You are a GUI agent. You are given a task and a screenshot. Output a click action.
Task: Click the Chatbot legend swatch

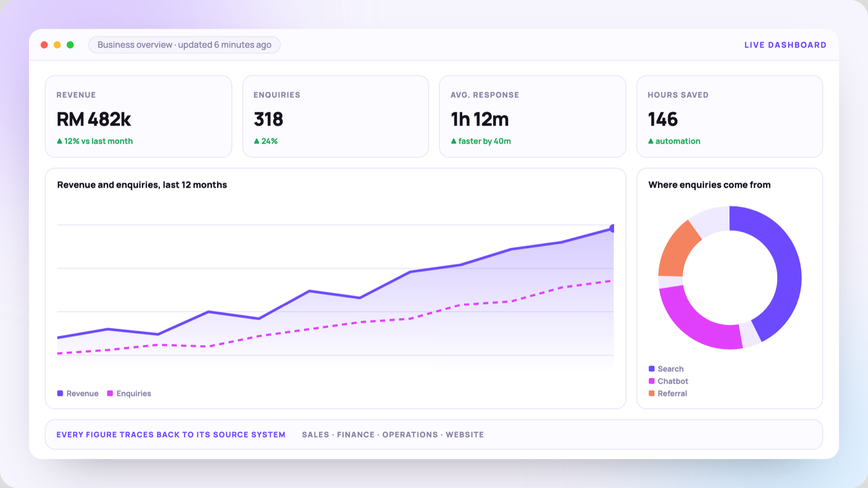point(651,381)
